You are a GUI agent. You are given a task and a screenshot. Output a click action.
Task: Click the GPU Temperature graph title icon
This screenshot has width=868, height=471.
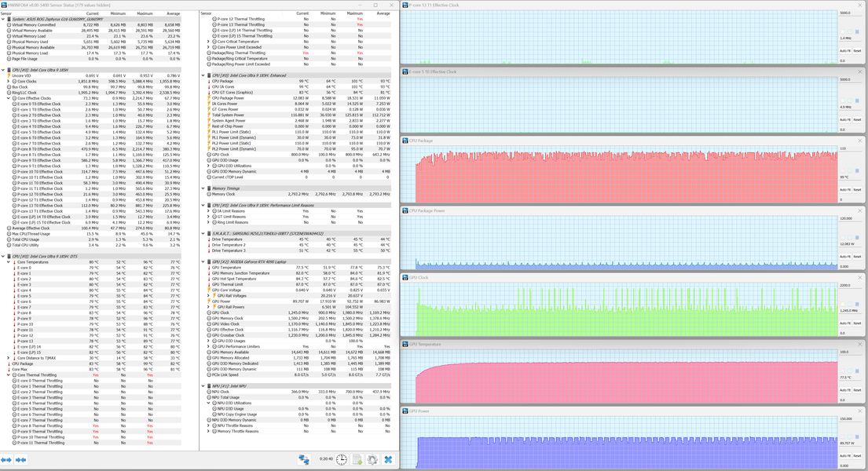click(x=405, y=345)
